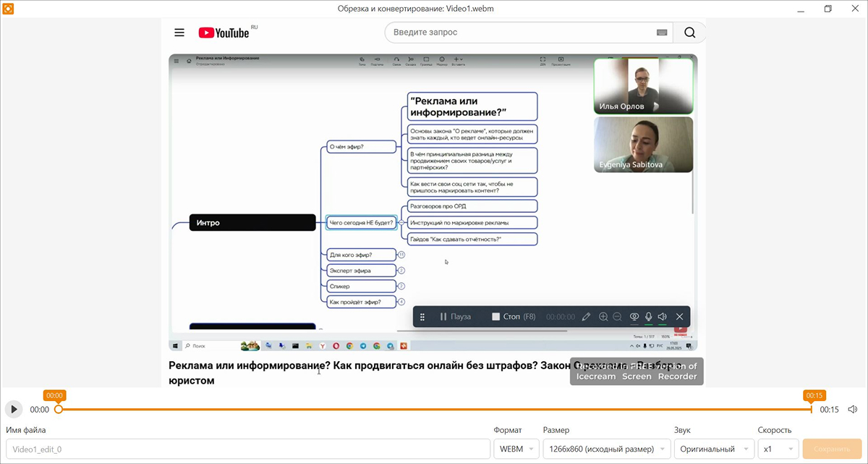Screen dimensions: 868x464
Task: Open the YouTube hamburger menu
Action: tap(179, 33)
